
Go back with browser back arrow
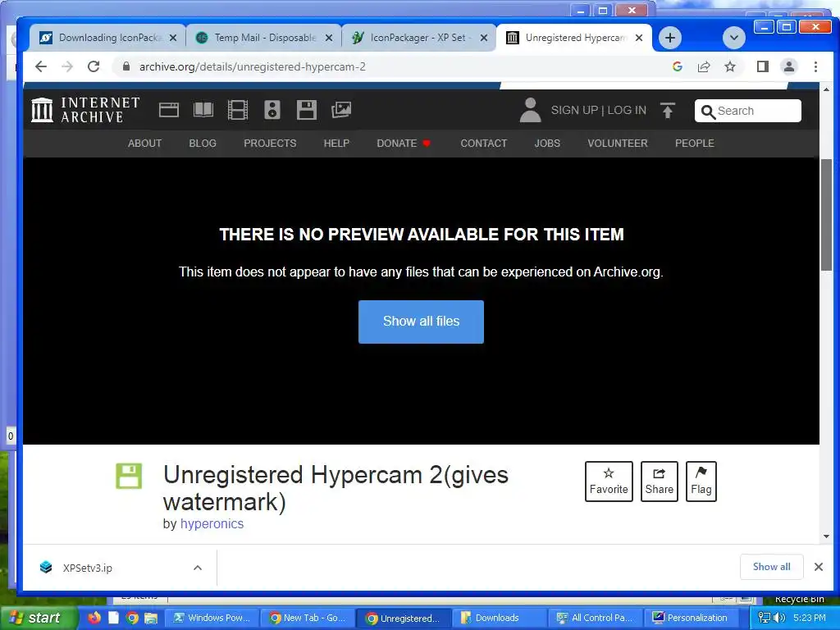(x=41, y=66)
